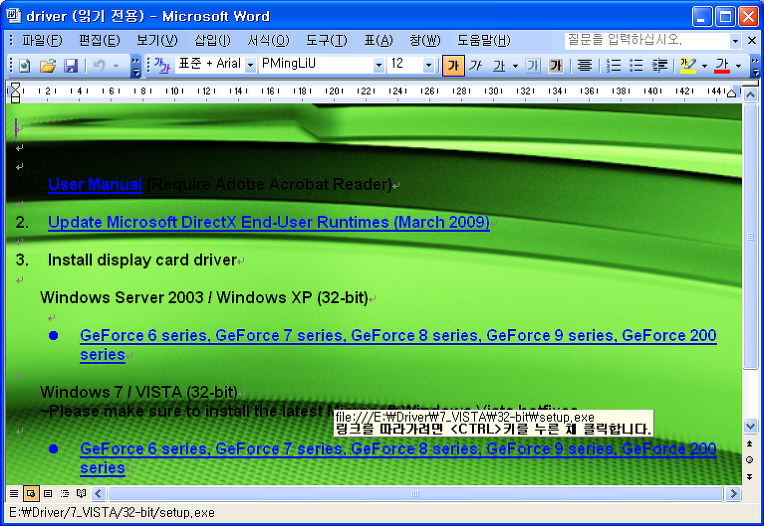Open the 서식(O) menu
Viewport: 764px width, 526px height.
click(x=268, y=40)
